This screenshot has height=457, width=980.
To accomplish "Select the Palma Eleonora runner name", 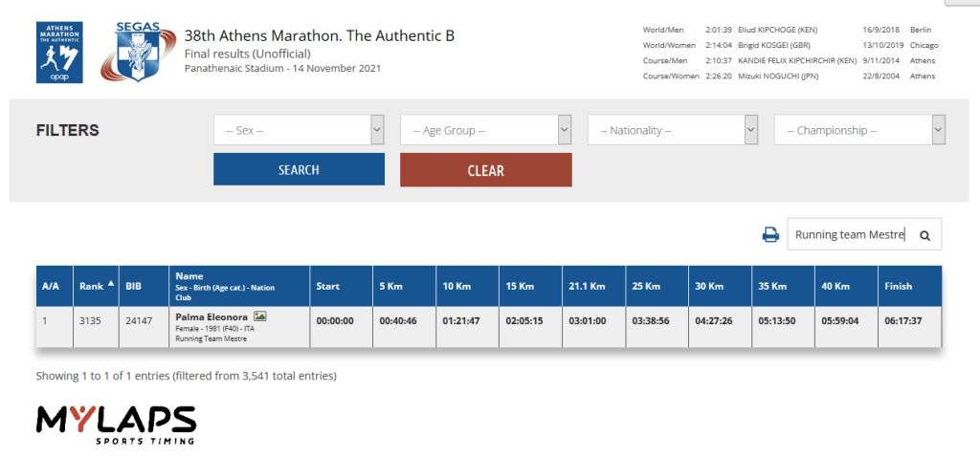I will [x=212, y=316].
